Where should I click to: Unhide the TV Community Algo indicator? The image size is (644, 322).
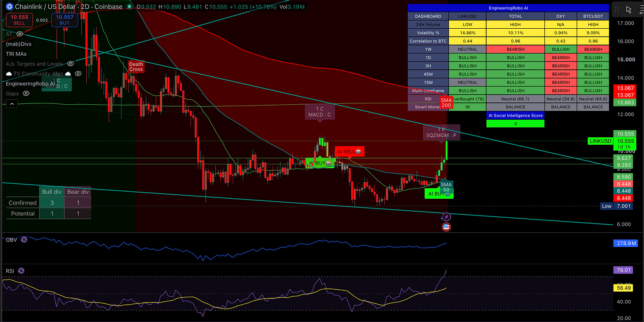[78, 74]
